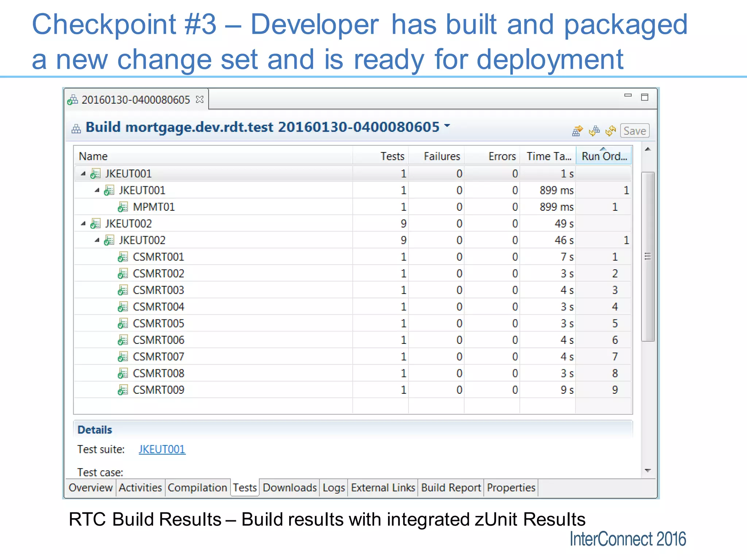This screenshot has height=560, width=747.
Task: Switch to the Compilation tab
Action: 197,488
